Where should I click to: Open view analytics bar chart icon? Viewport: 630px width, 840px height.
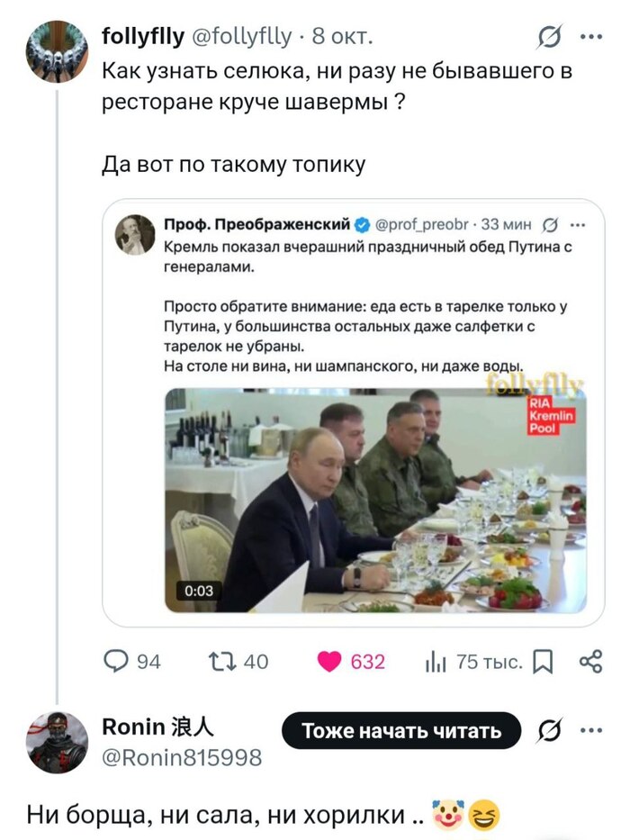(436, 663)
